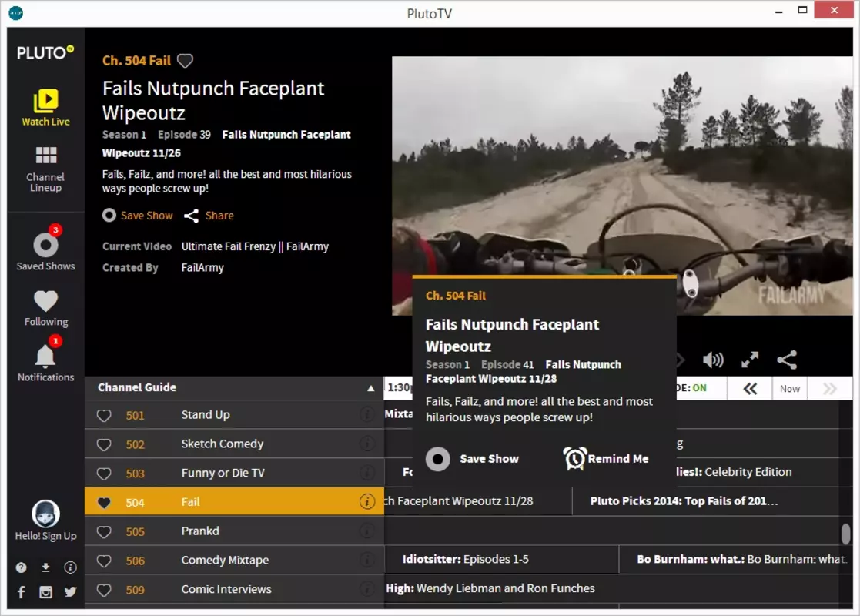Select the Comic Interviews channel row
The height and width of the screenshot is (616, 860).
tap(234, 588)
